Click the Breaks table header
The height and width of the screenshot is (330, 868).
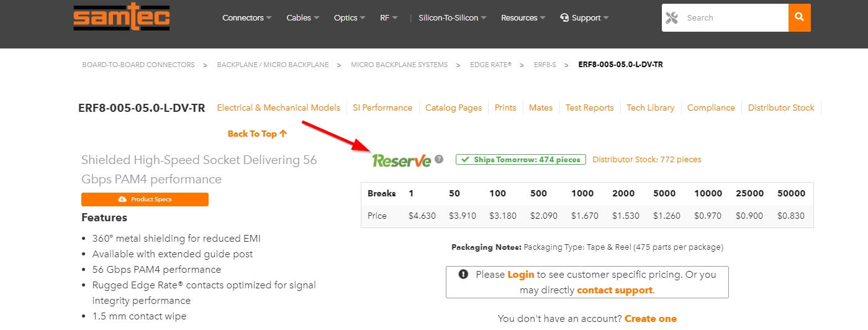point(381,193)
